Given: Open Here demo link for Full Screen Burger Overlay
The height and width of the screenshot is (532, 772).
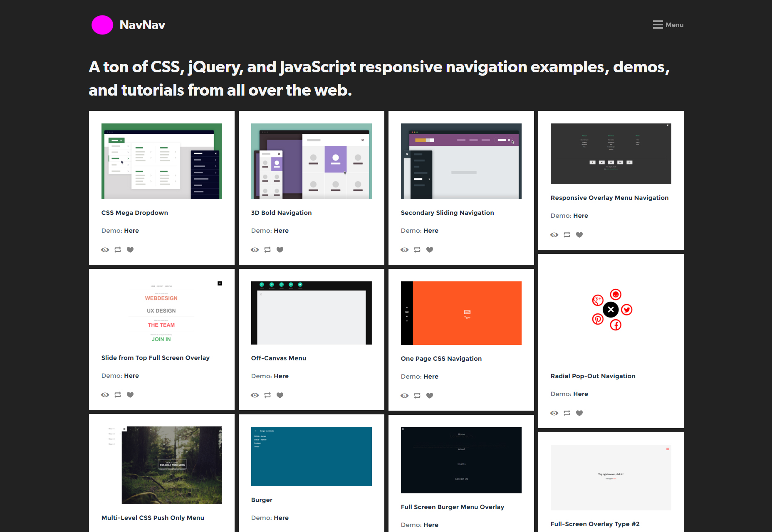Looking at the screenshot, I should tap(431, 525).
